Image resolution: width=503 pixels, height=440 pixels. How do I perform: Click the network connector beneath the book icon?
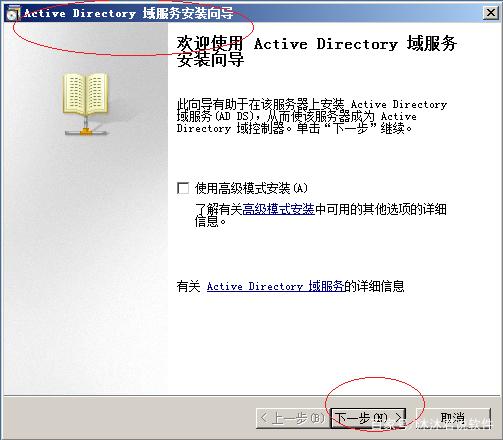86,129
